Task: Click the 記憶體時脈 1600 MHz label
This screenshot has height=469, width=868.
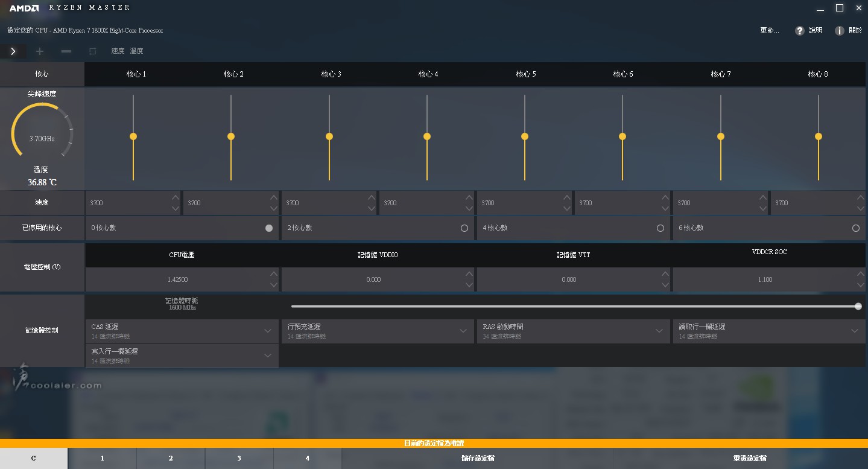Action: coord(182,304)
